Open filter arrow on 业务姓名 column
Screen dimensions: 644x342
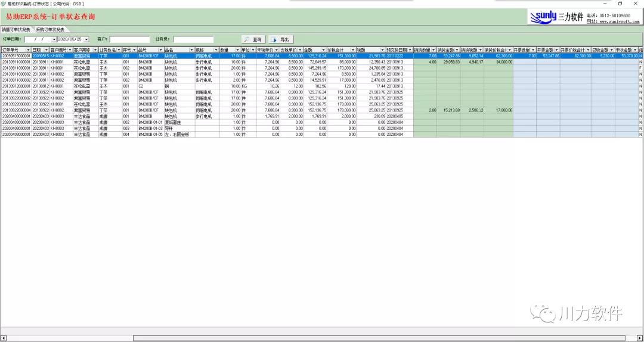(119, 50)
